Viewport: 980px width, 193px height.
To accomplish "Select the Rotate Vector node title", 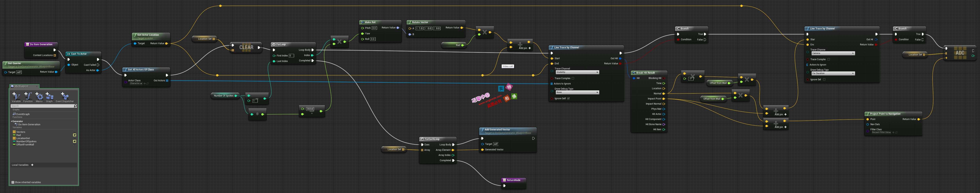I will click(420, 22).
